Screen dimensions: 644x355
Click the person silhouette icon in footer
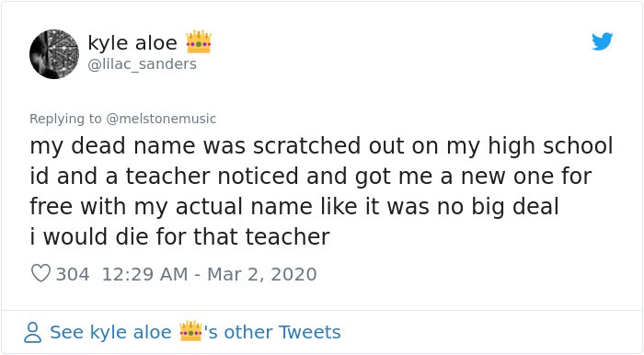pos(32,332)
